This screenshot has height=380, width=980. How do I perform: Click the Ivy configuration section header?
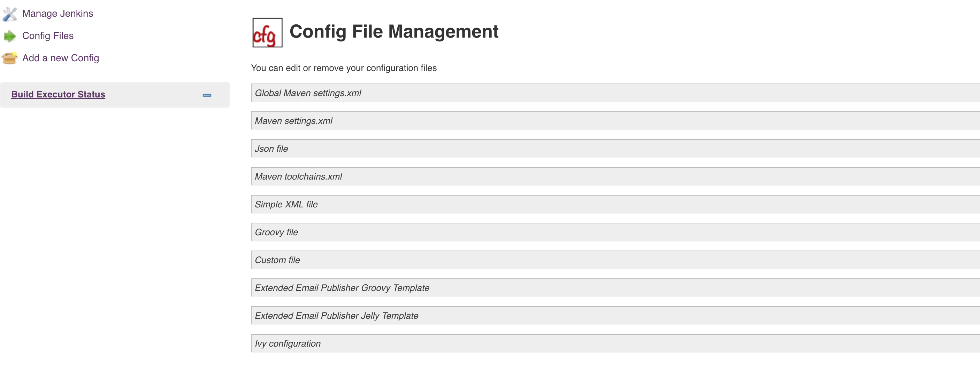[288, 343]
